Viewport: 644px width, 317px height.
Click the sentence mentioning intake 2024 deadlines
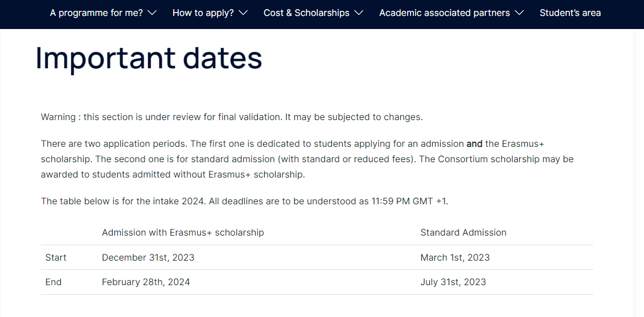(x=244, y=201)
